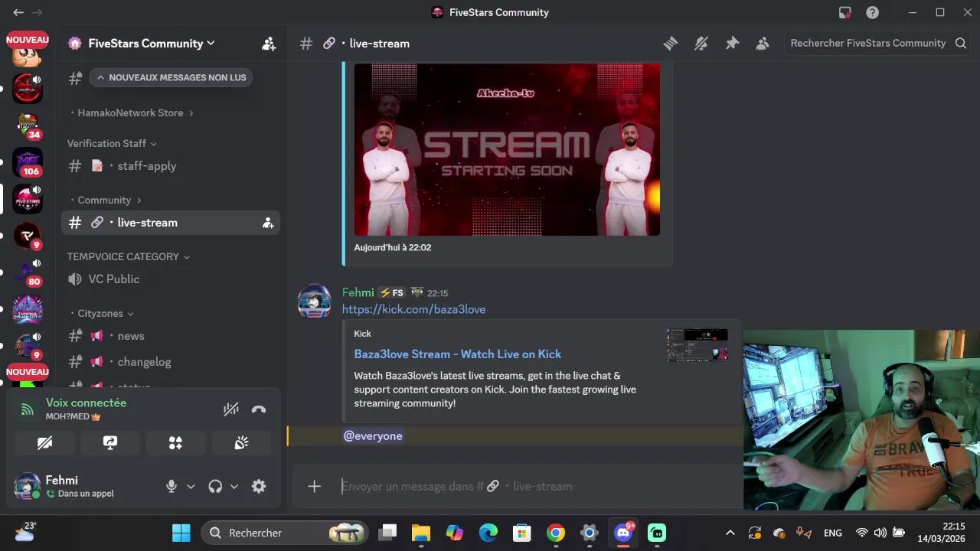980x551 pixels.
Task: Open server with 34 notification badge
Action: point(28,126)
